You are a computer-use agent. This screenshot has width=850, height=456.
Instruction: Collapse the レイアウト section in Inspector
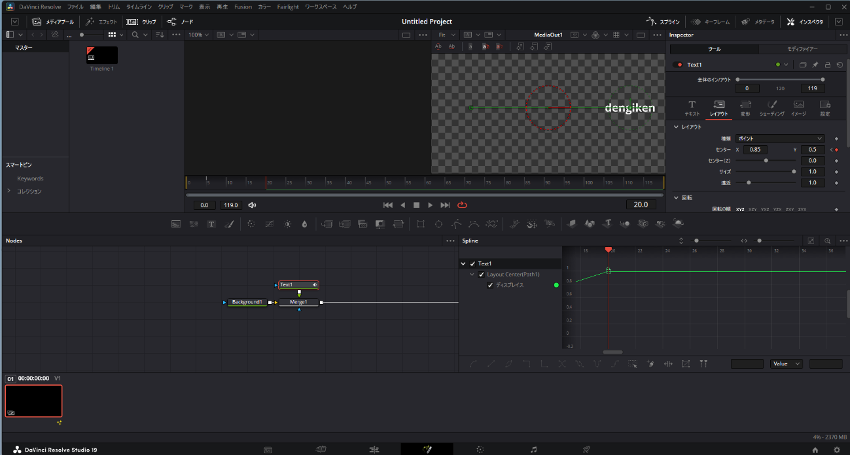pyautogui.click(x=676, y=127)
